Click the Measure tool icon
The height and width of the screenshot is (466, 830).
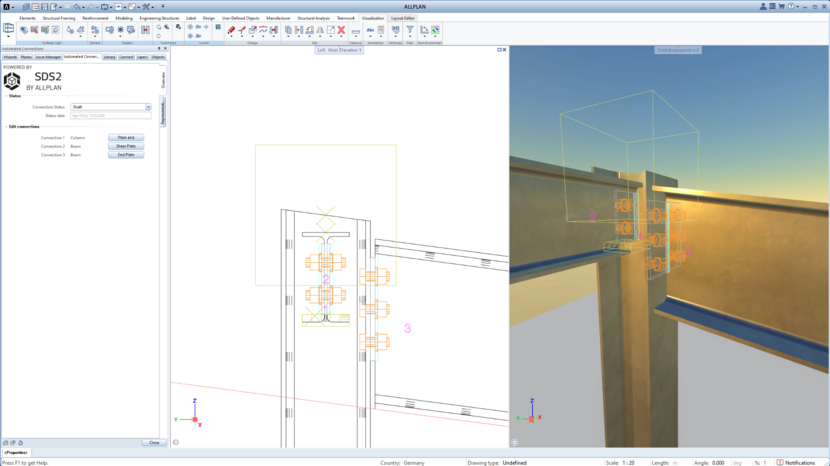(356, 31)
